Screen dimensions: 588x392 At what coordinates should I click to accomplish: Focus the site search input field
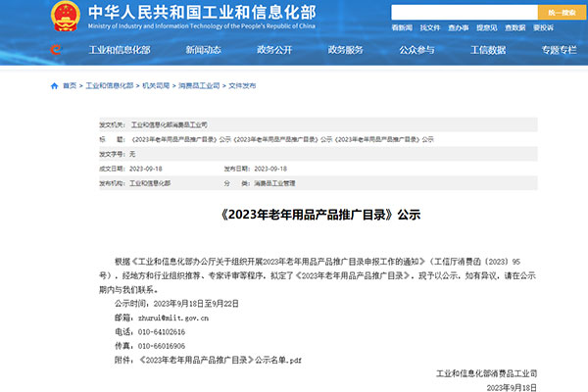[x=465, y=13]
